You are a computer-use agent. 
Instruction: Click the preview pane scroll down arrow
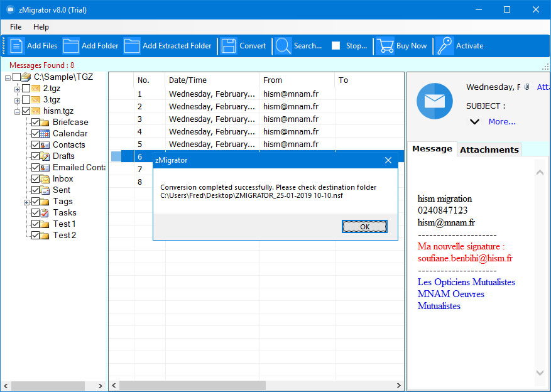point(540,373)
